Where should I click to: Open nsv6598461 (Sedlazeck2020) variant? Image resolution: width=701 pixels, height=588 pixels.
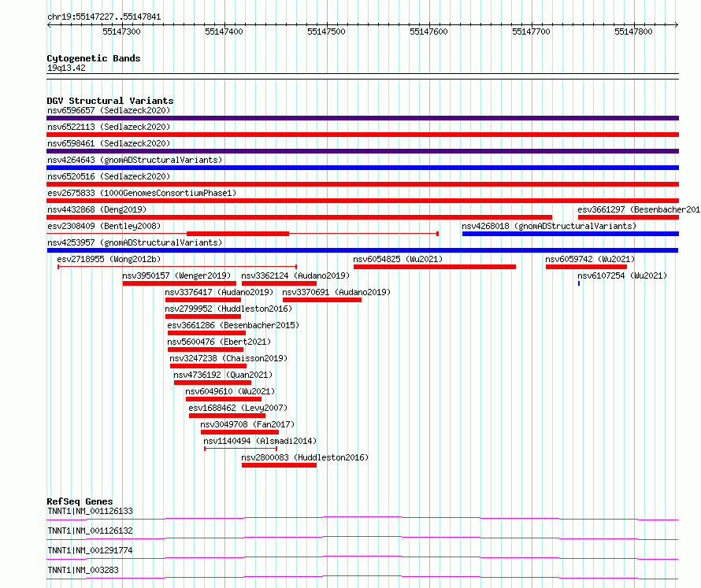pyautogui.click(x=109, y=143)
